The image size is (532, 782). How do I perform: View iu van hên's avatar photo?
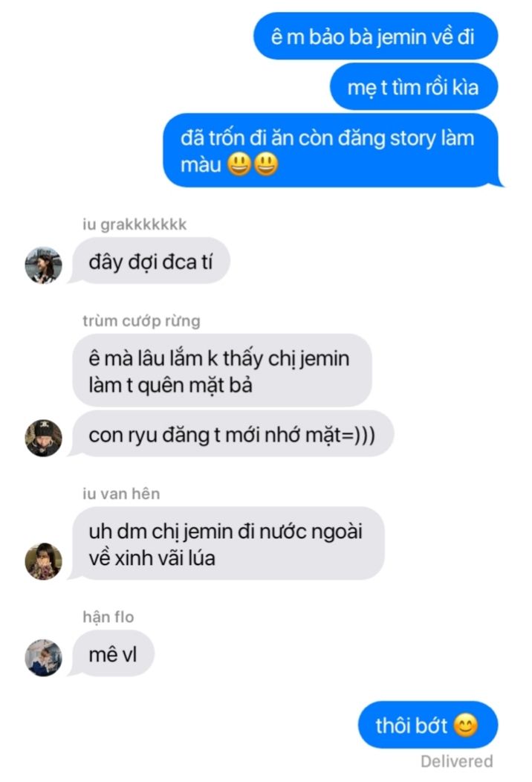pos(43,561)
